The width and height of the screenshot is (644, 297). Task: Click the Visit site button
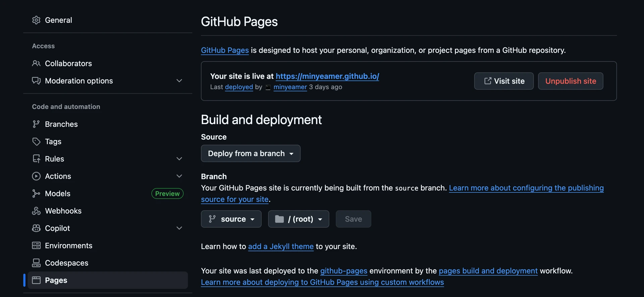(x=504, y=81)
